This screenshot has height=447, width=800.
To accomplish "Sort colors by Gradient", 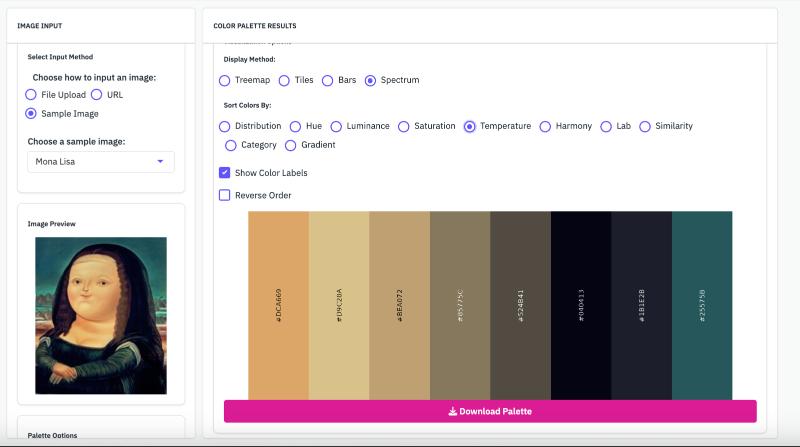I will point(290,145).
